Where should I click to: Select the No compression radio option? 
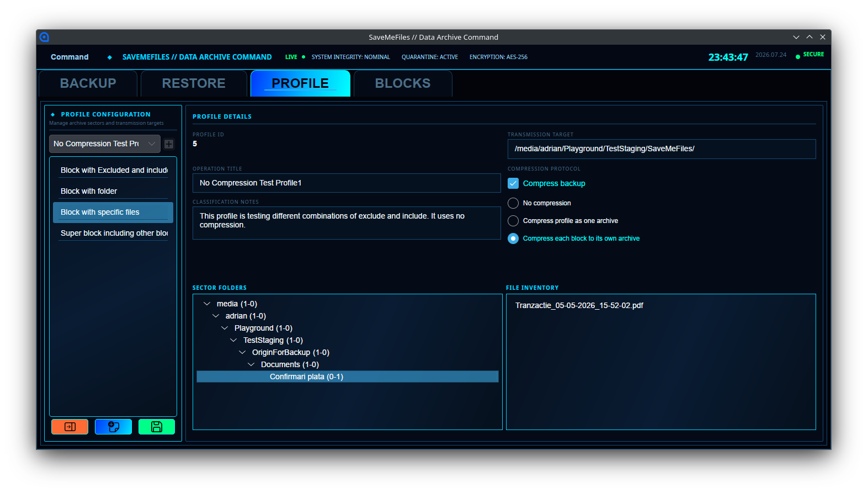pyautogui.click(x=513, y=203)
